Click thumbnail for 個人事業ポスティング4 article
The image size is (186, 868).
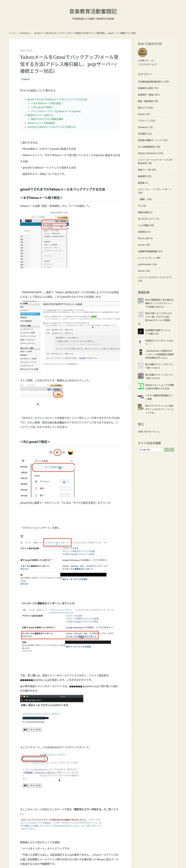pos(141,376)
